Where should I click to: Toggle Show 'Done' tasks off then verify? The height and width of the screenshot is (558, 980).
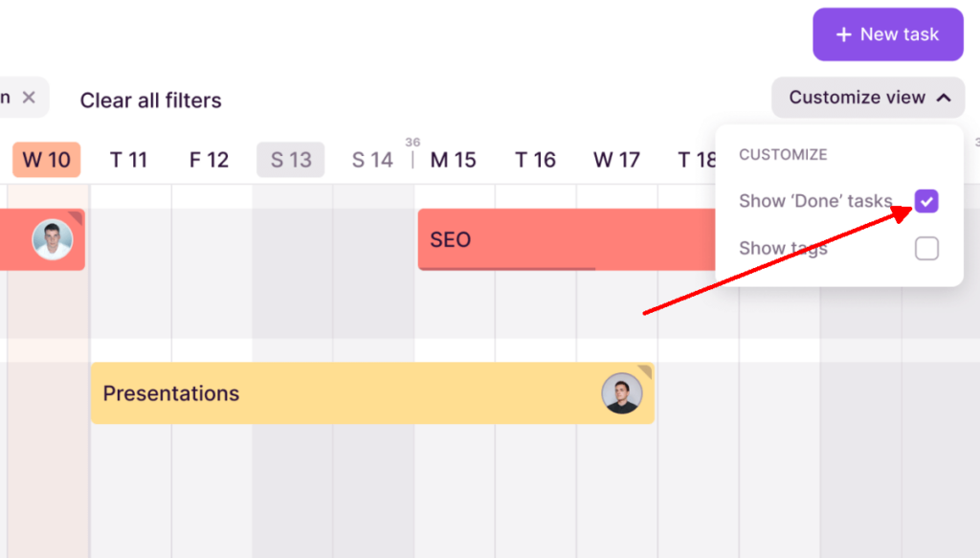(925, 201)
